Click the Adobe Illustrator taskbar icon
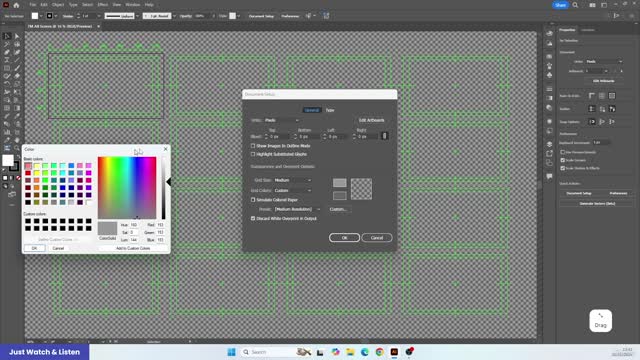The image size is (640, 360). (x=394, y=352)
